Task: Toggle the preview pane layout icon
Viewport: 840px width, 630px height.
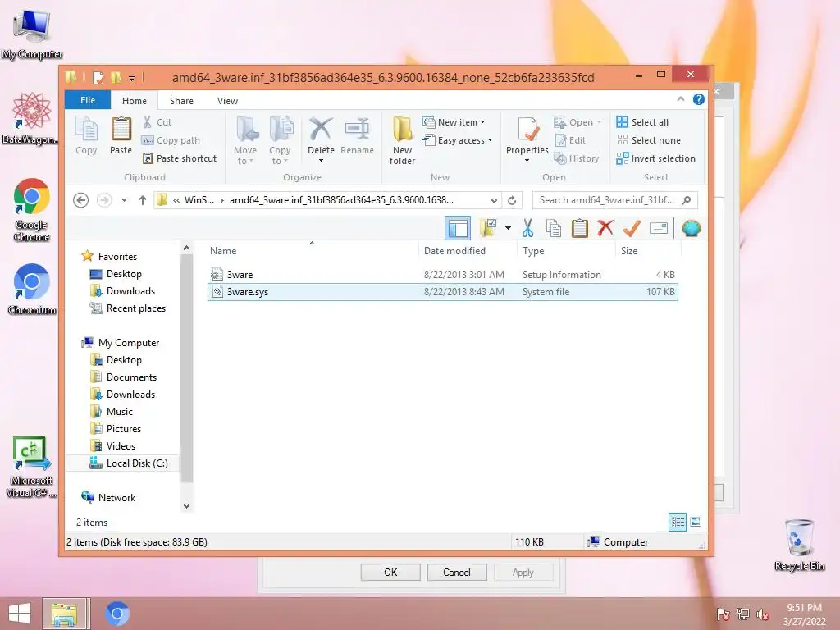Action: click(458, 228)
